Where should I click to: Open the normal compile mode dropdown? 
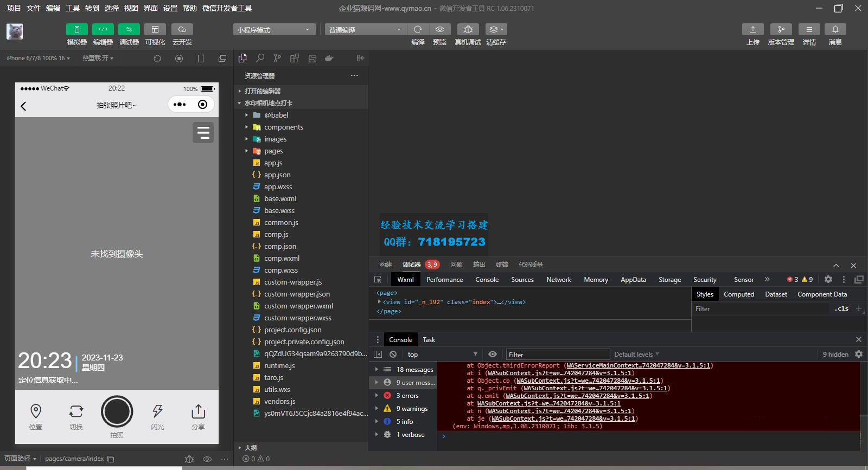click(x=366, y=30)
